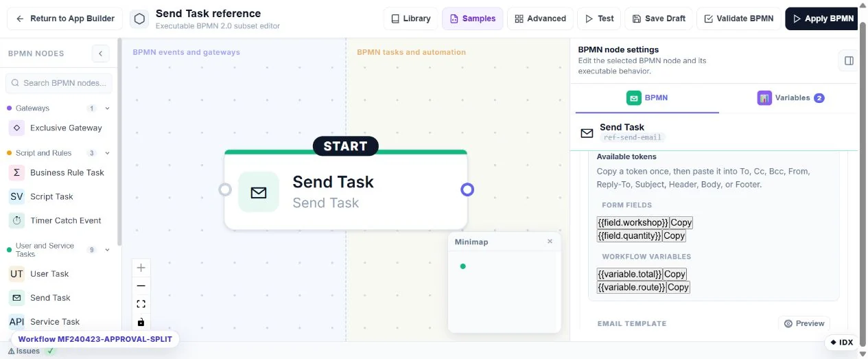
Task: Click Return to App Builder button
Action: tap(65, 19)
